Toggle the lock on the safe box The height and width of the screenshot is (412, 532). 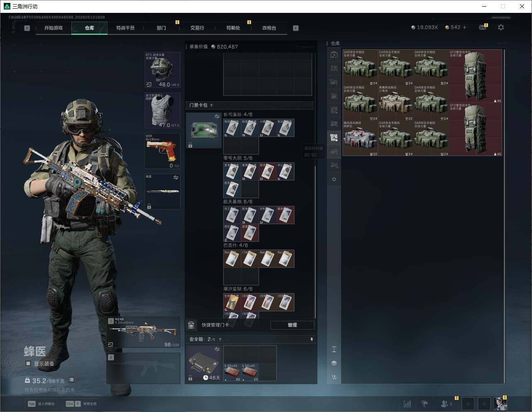pos(190,378)
